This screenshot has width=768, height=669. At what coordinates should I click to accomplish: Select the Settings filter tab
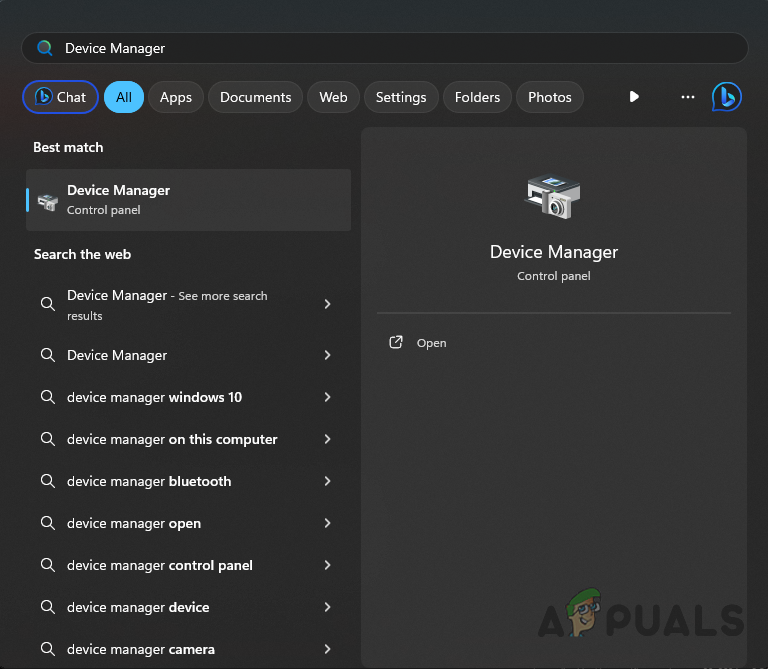[401, 97]
